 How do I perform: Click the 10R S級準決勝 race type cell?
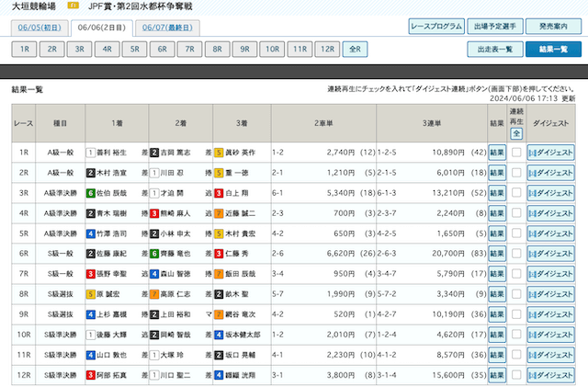tap(60, 335)
